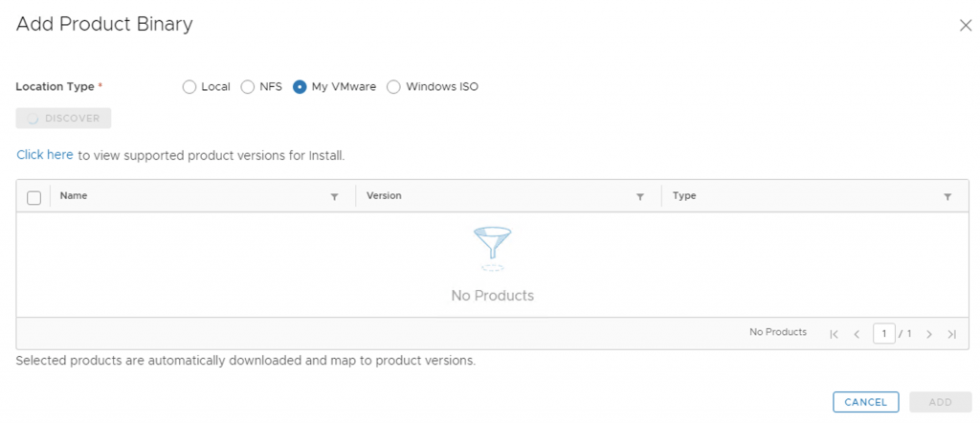Close the Add Product Binary dialog

pyautogui.click(x=965, y=26)
